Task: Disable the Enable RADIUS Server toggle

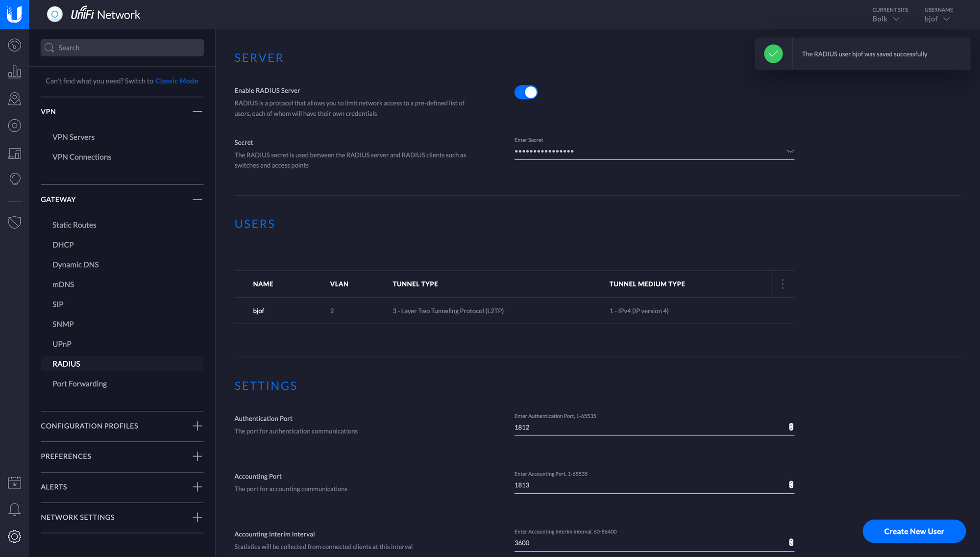Action: click(x=526, y=92)
